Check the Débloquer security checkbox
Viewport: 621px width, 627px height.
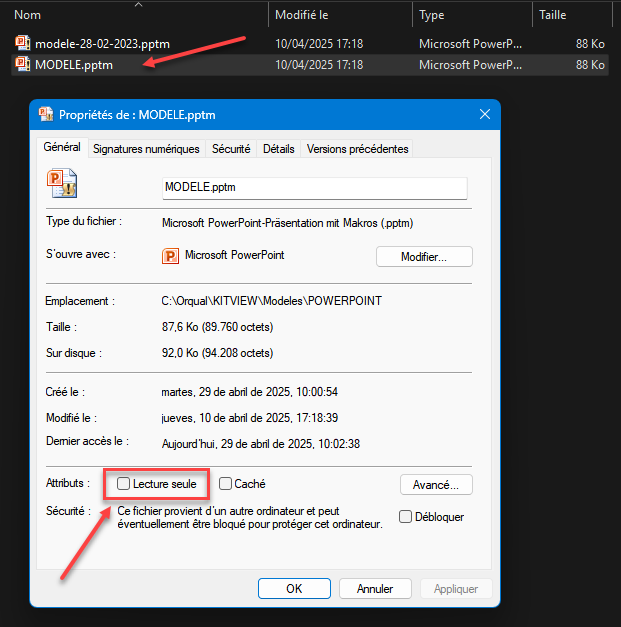point(405,517)
